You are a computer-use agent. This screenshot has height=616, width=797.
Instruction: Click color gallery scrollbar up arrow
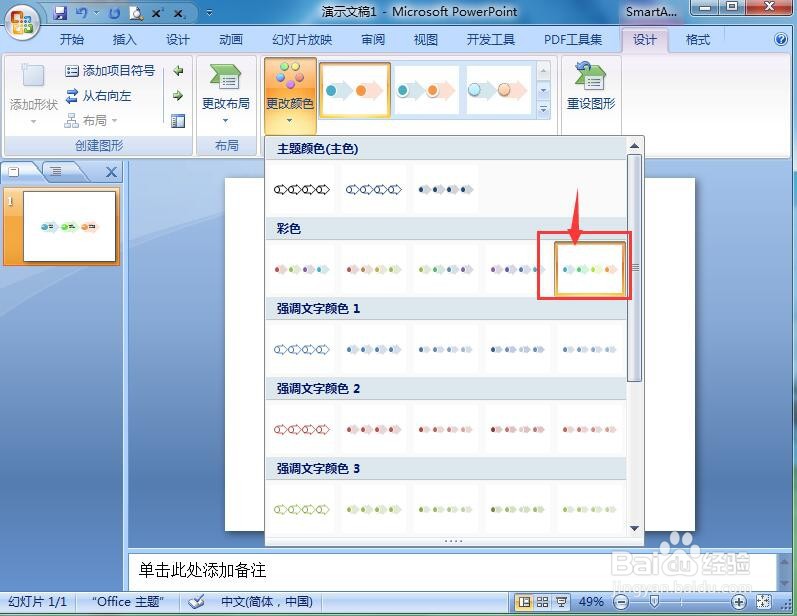click(634, 146)
